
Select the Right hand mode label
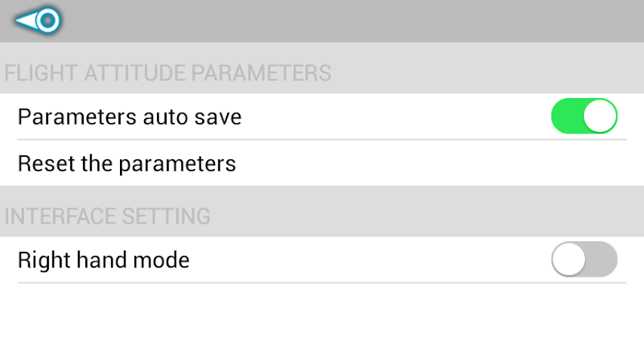tap(103, 260)
